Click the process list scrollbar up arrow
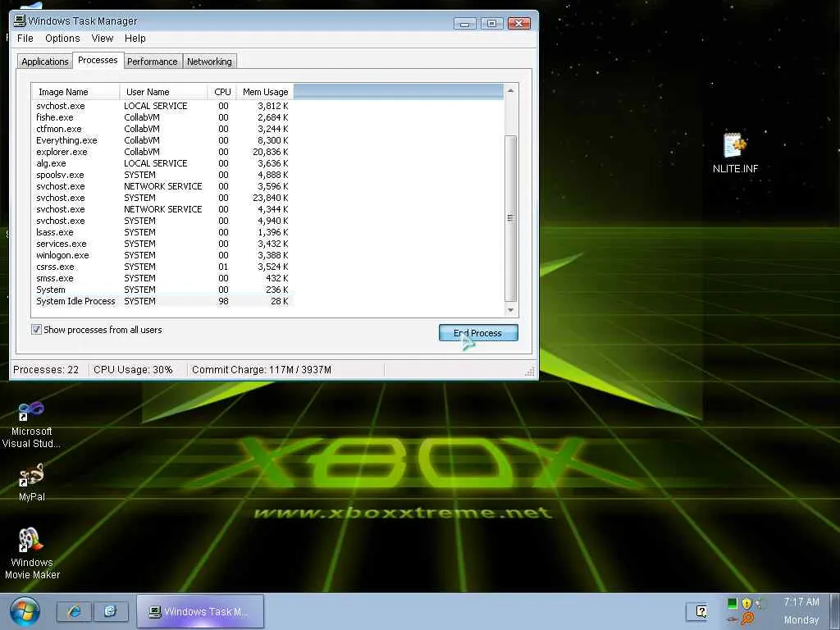Screen dimensions: 840x630 (510, 91)
